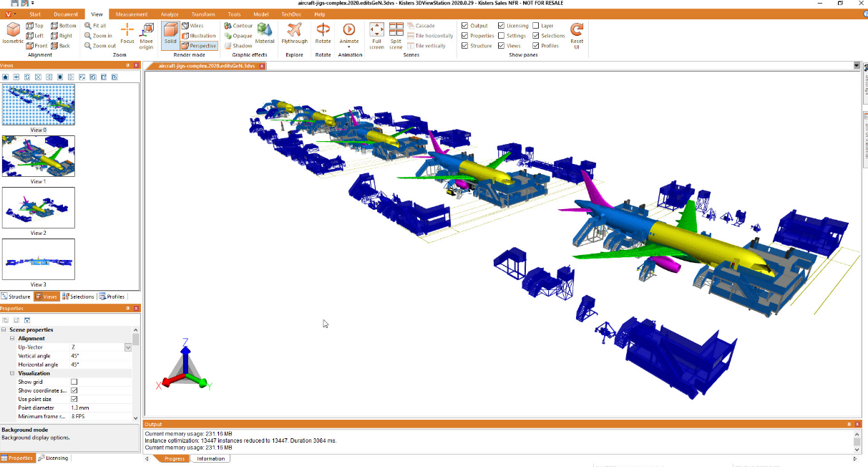Open the Measurement ribbon tab
868x467 pixels.
point(132,14)
